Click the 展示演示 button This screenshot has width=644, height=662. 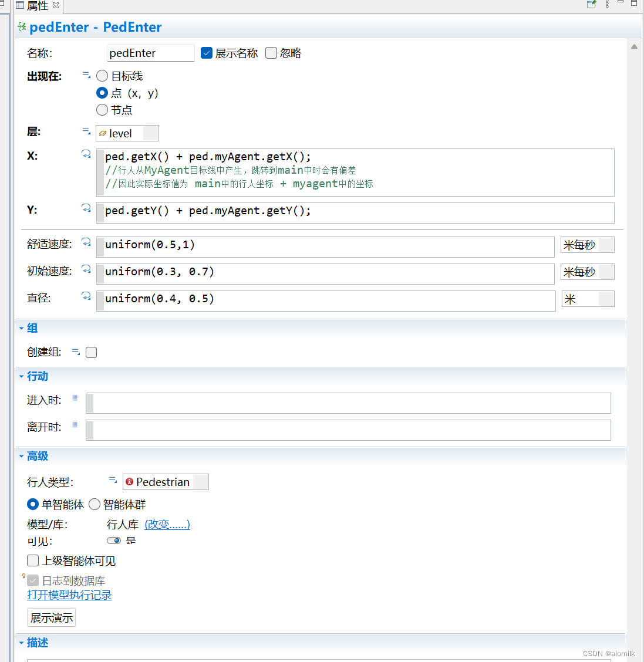pos(51,617)
